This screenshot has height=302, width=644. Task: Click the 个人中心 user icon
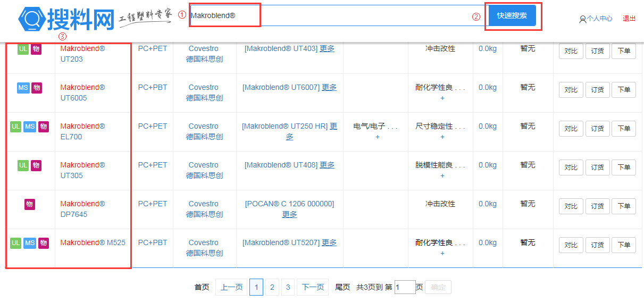coord(582,19)
